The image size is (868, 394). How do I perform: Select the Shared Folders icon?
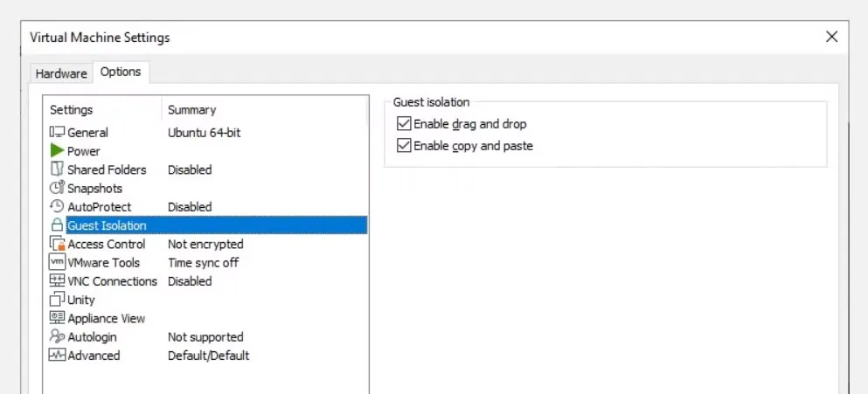[57, 169]
